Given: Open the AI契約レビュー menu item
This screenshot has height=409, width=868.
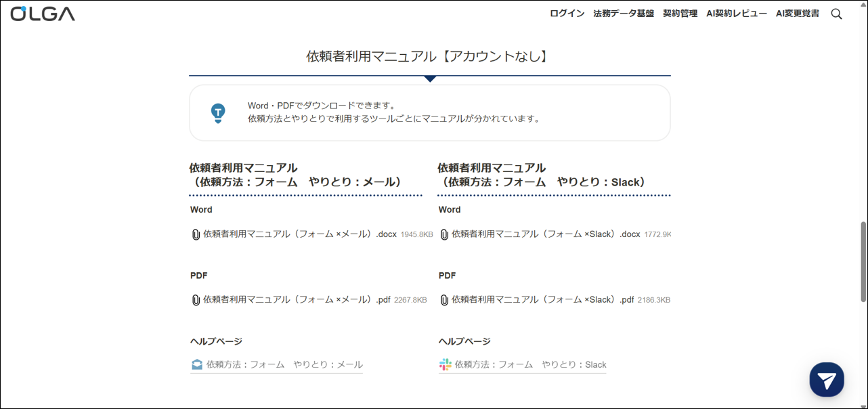Looking at the screenshot, I should pyautogui.click(x=737, y=14).
